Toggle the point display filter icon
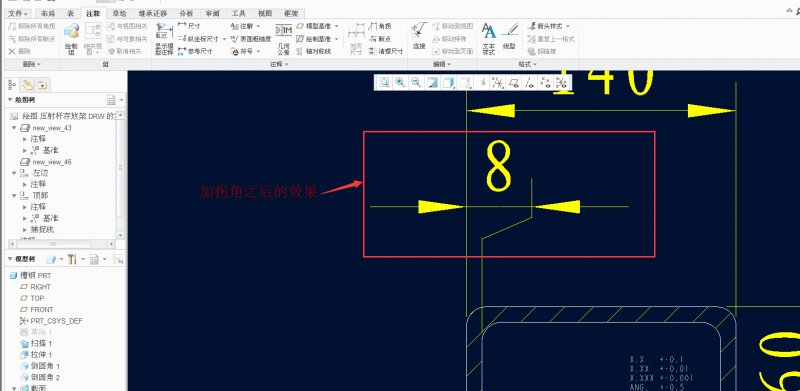800x391 pixels. tap(545, 83)
